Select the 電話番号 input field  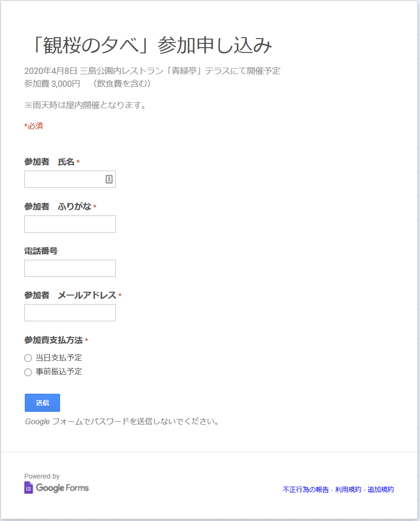[x=70, y=268]
